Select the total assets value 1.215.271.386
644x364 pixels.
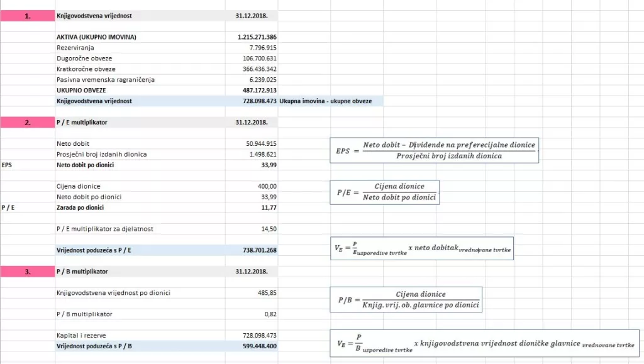pyautogui.click(x=257, y=37)
